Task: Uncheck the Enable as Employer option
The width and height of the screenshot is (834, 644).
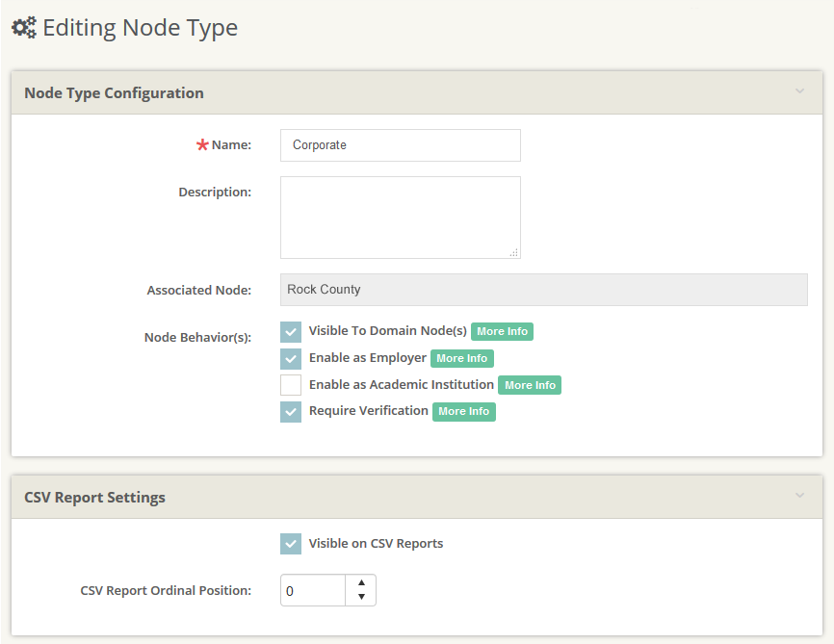Action: click(291, 358)
